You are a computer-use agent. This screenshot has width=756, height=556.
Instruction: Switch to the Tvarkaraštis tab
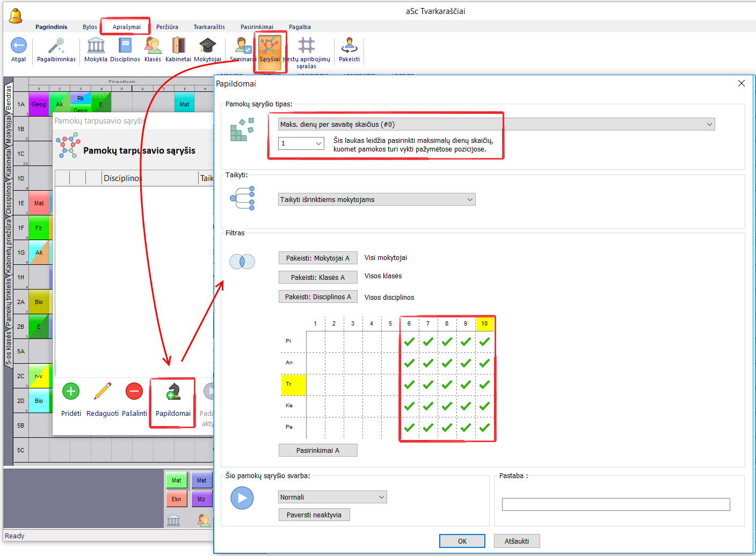[x=209, y=27]
